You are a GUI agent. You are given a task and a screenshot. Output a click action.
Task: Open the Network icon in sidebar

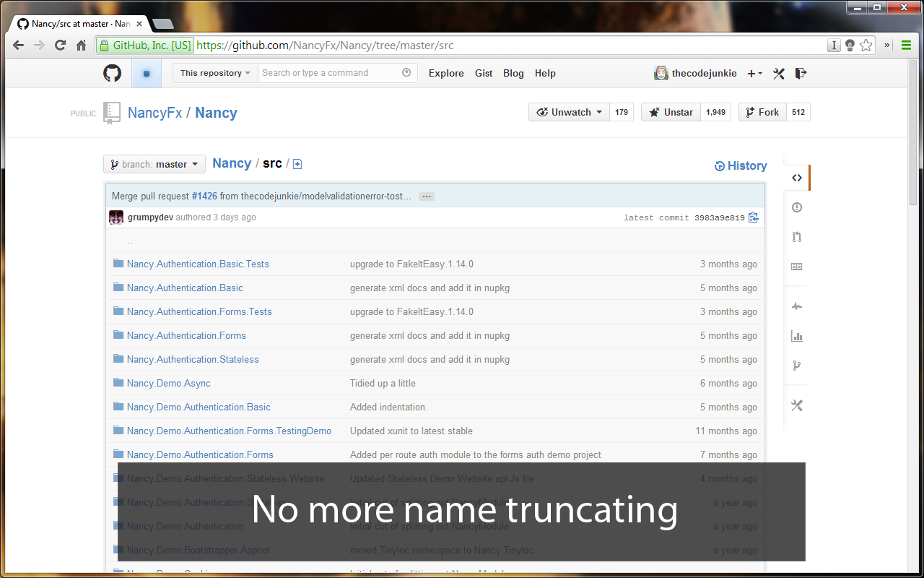click(x=797, y=366)
